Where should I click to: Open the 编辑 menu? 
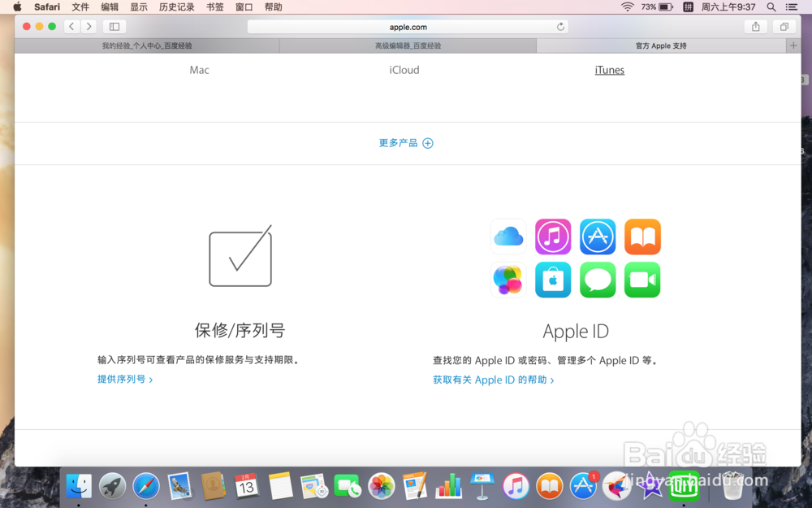[x=110, y=7]
